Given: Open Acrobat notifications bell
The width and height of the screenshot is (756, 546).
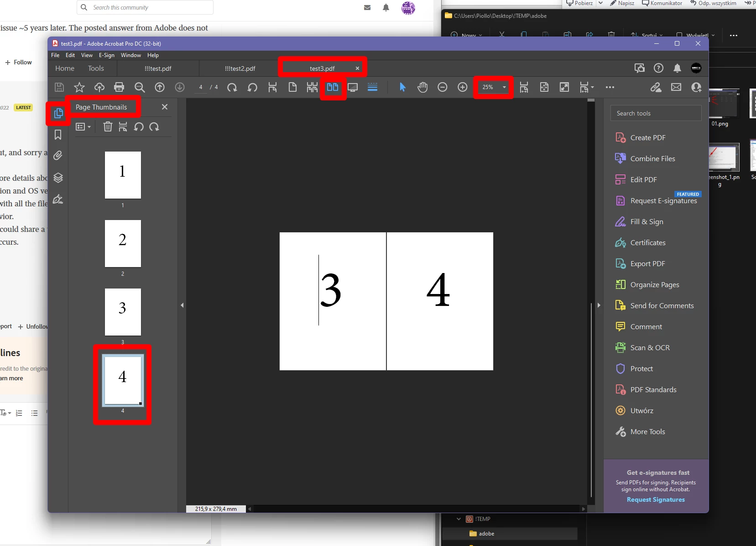Looking at the screenshot, I should click(x=678, y=68).
